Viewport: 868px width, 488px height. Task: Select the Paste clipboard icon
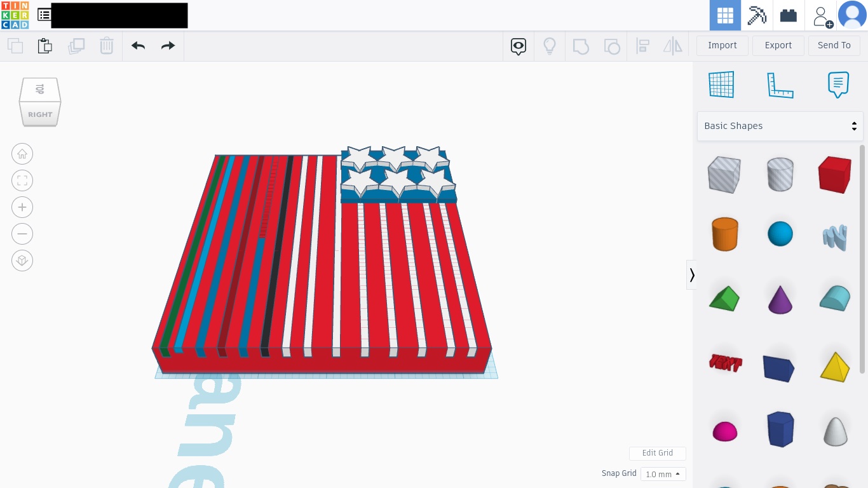[x=44, y=46]
